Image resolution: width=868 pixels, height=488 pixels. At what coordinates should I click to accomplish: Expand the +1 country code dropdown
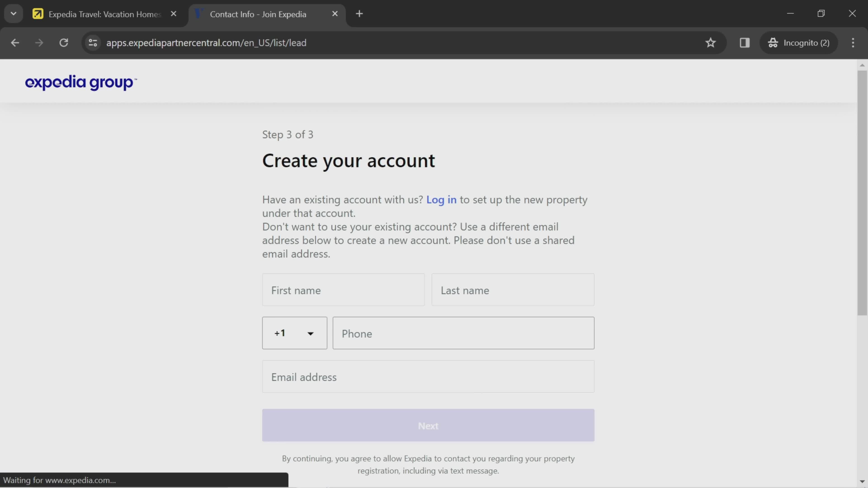tap(295, 333)
